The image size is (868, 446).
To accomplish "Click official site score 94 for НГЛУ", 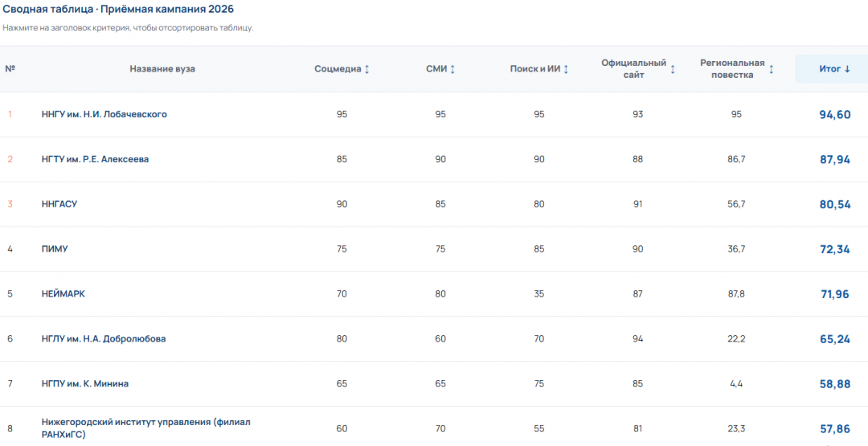I will (638, 338).
